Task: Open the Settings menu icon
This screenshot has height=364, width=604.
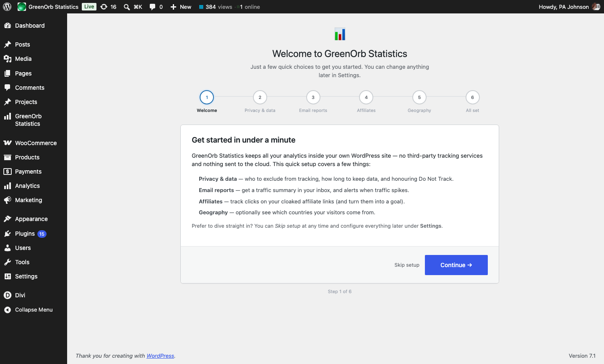Action: 8,276
